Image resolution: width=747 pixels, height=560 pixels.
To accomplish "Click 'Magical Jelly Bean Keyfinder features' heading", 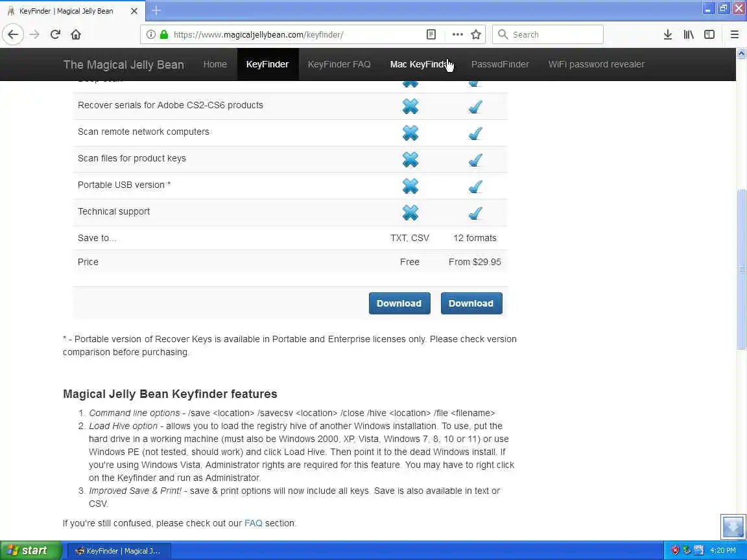I will [x=170, y=394].
